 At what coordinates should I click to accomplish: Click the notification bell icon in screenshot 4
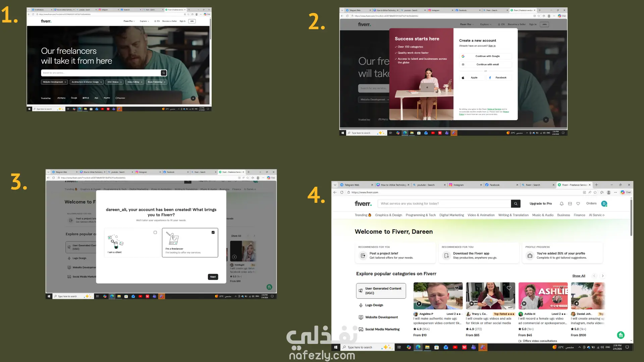click(561, 204)
